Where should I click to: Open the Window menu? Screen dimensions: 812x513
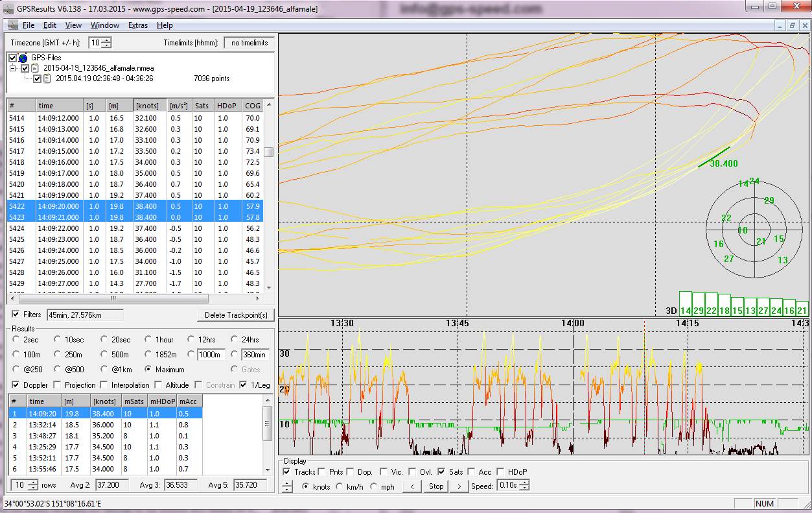(104, 25)
